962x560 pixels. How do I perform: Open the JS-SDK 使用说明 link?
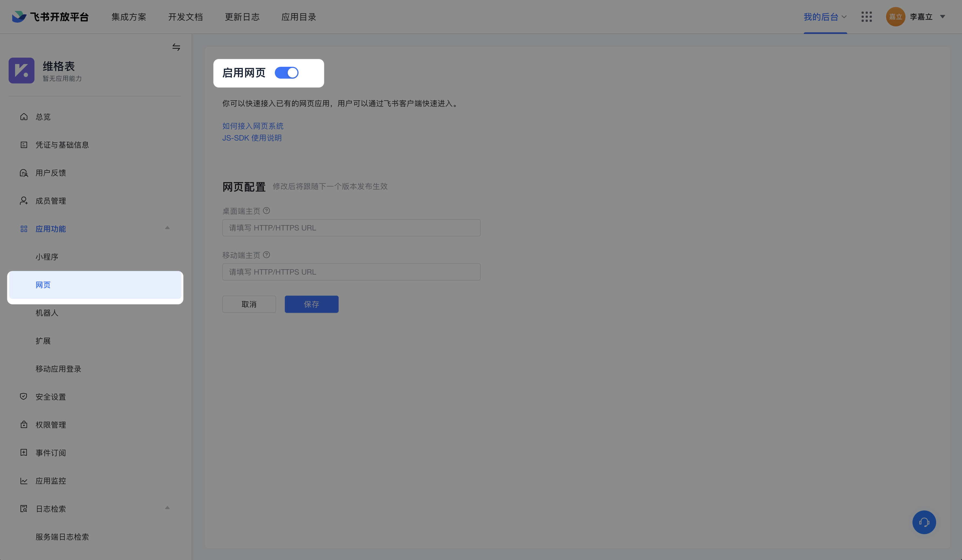(x=252, y=138)
